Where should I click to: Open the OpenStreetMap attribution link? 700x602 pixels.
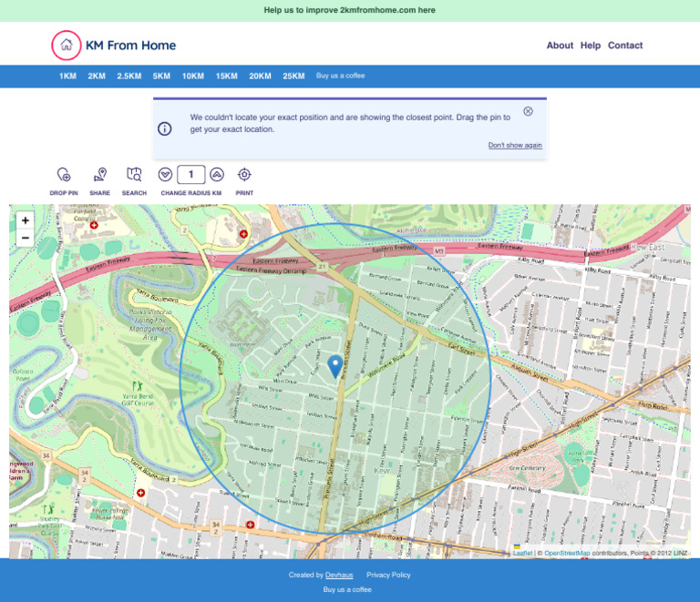[x=567, y=553]
